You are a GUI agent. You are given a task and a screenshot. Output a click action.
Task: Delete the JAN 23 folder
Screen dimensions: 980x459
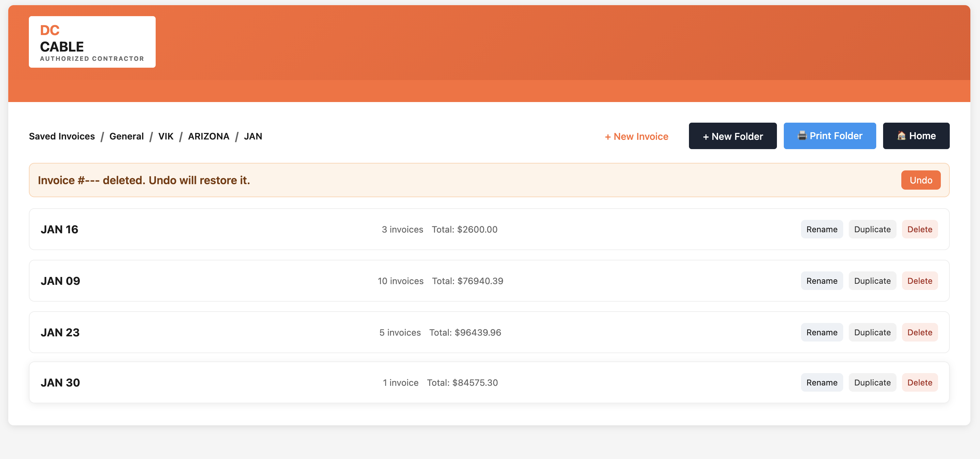pyautogui.click(x=920, y=332)
